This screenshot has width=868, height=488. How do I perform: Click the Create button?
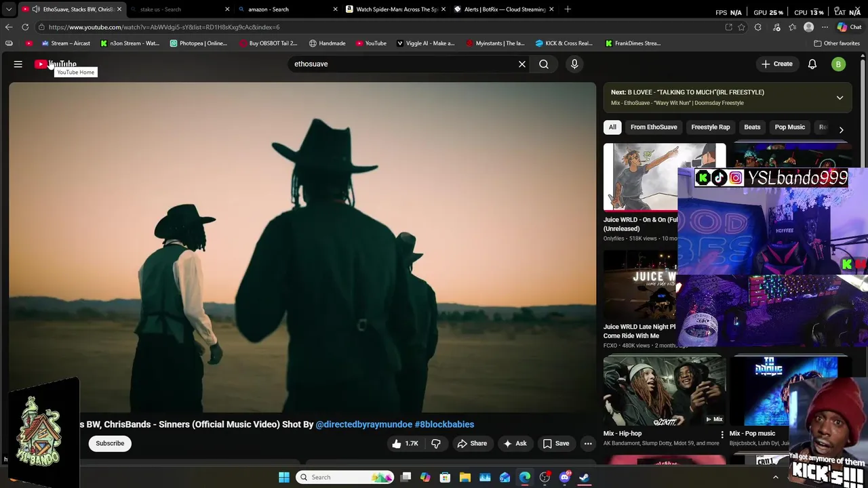tap(777, 64)
